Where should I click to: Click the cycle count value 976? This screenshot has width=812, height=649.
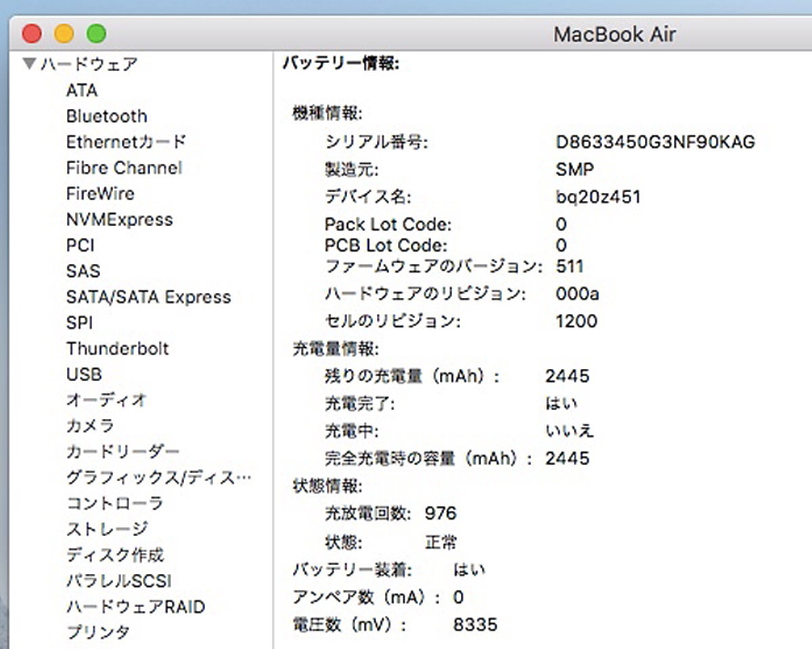(441, 513)
